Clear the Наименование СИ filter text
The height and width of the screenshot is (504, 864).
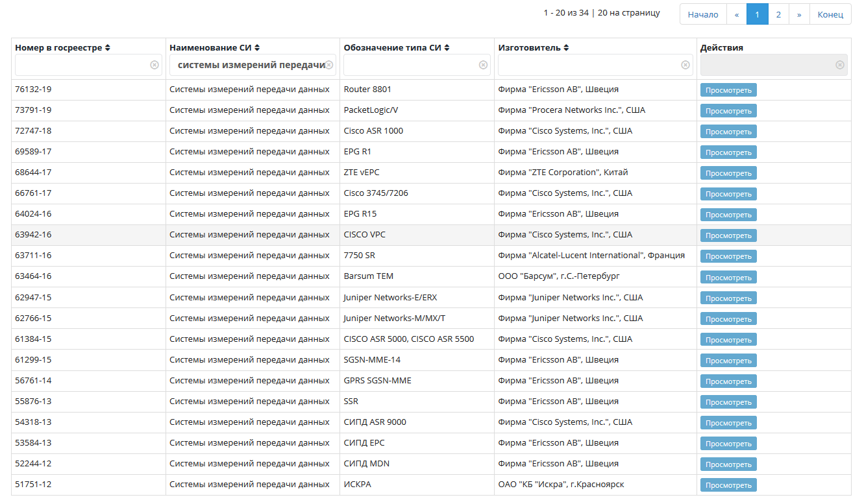(x=329, y=65)
